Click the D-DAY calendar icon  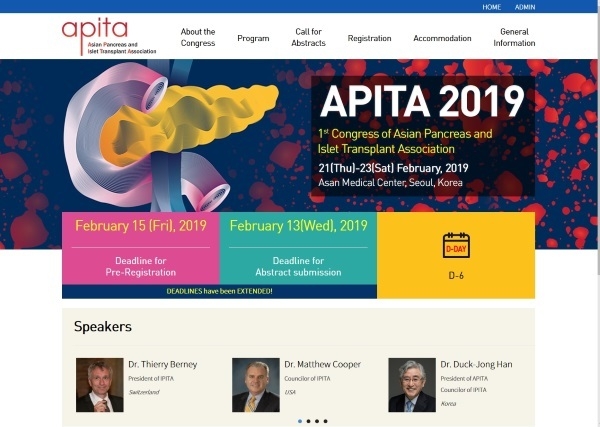click(x=456, y=245)
